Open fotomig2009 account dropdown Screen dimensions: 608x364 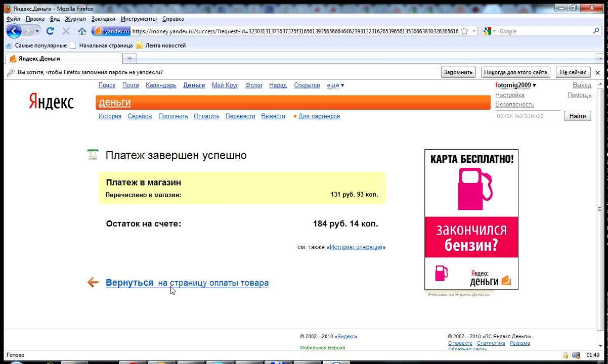coord(515,85)
